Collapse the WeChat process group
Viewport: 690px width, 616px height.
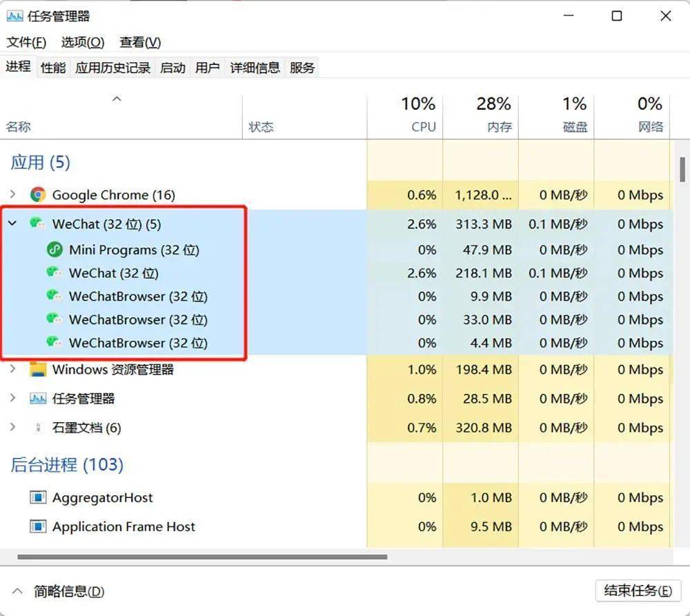pos(11,223)
